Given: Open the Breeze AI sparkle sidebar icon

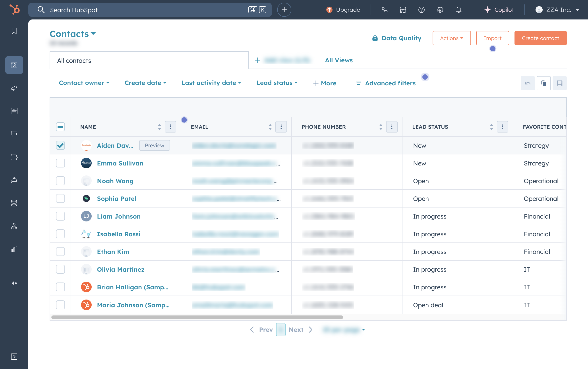Looking at the screenshot, I should point(14,283).
